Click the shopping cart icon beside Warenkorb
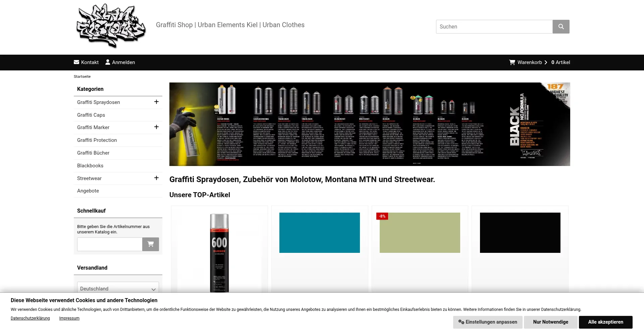The height and width of the screenshot is (333, 644). tap(512, 62)
